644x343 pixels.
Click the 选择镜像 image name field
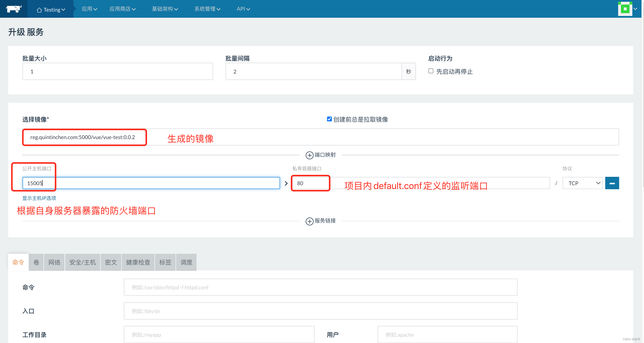(321, 137)
